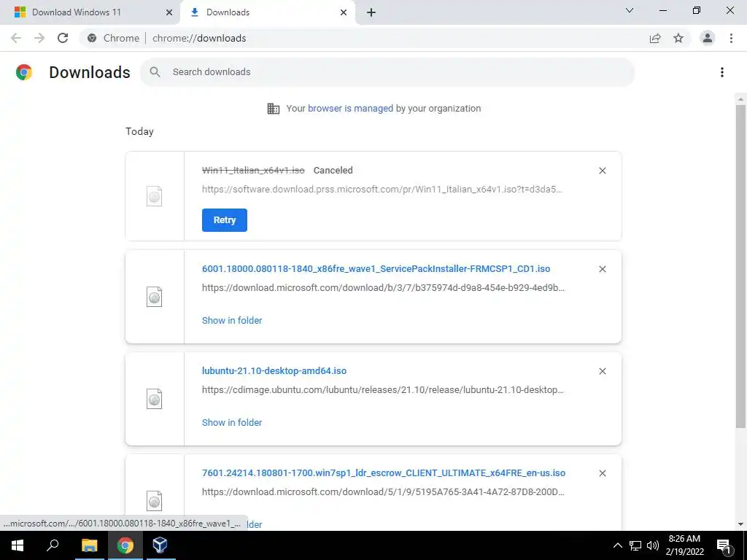Image resolution: width=747 pixels, height=560 pixels.
Task: Close the Downloads tab
Action: 344,12
